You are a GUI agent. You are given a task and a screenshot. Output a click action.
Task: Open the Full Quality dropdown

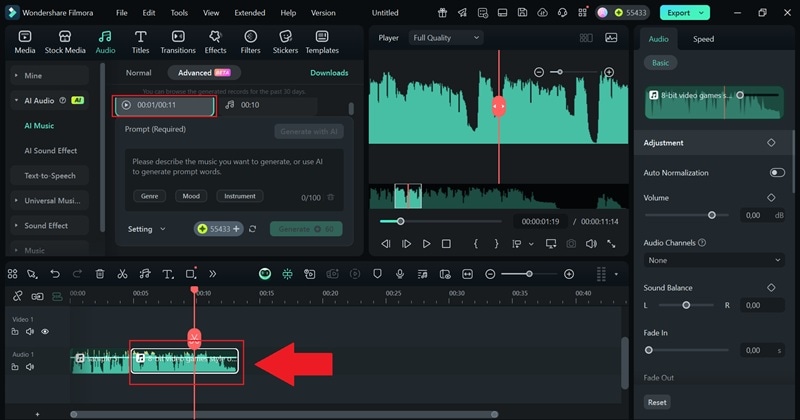coord(446,38)
